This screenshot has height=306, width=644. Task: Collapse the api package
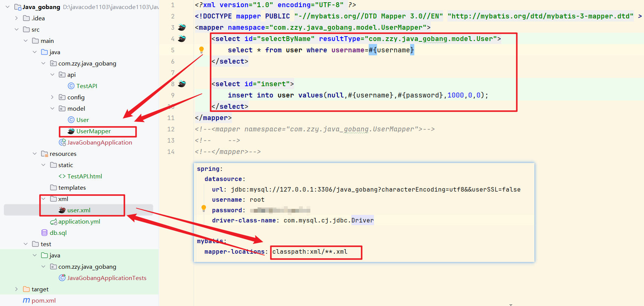[52, 75]
